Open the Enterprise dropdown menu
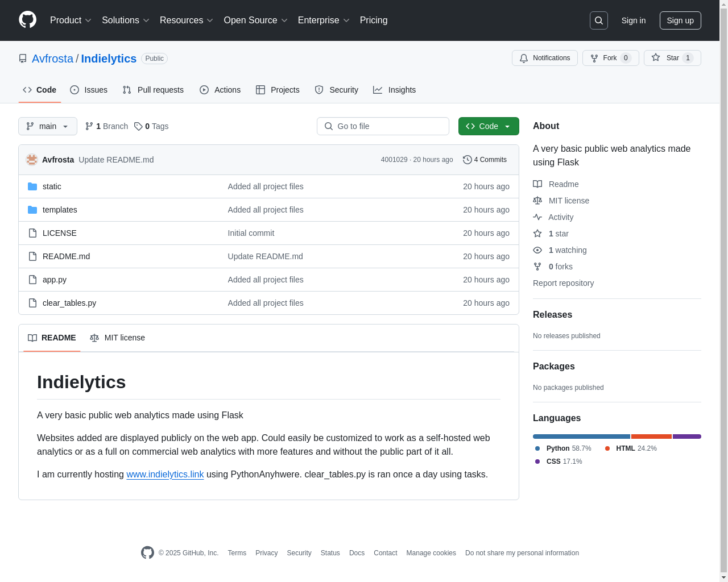The image size is (728, 582). pos(324,20)
